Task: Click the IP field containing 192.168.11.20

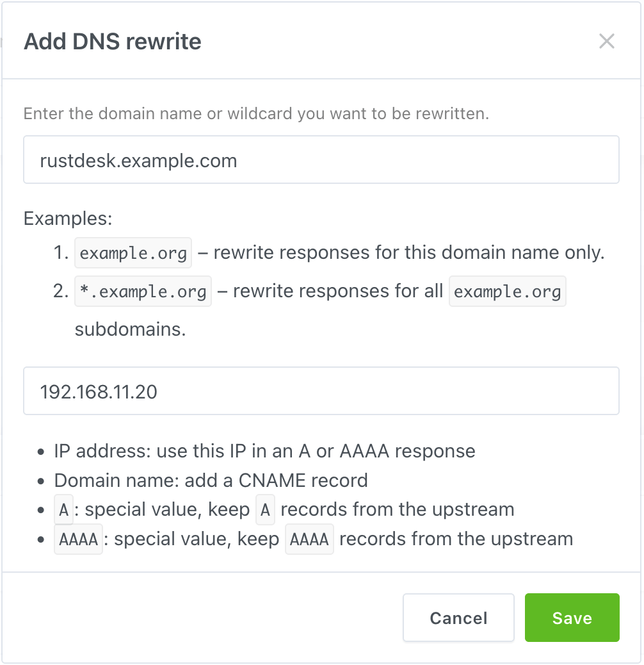Action: 321,391
